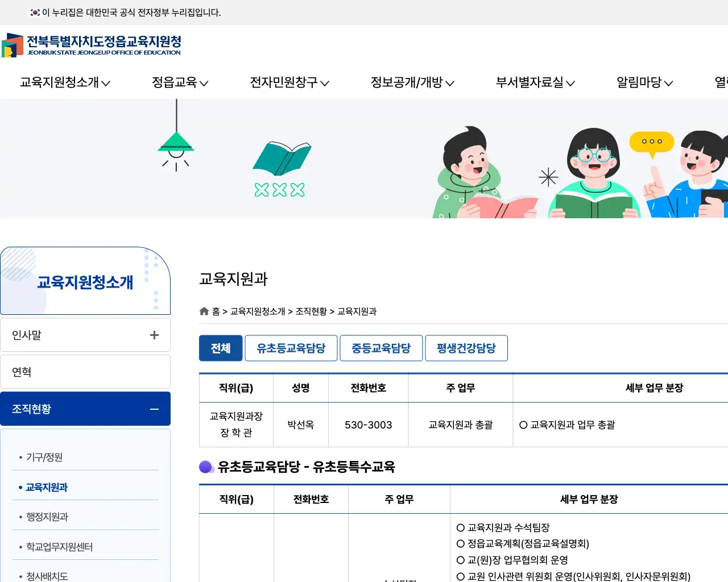
Task: Click the purple dot icon beside 유초등교육담당 heading
Action: pos(205,467)
